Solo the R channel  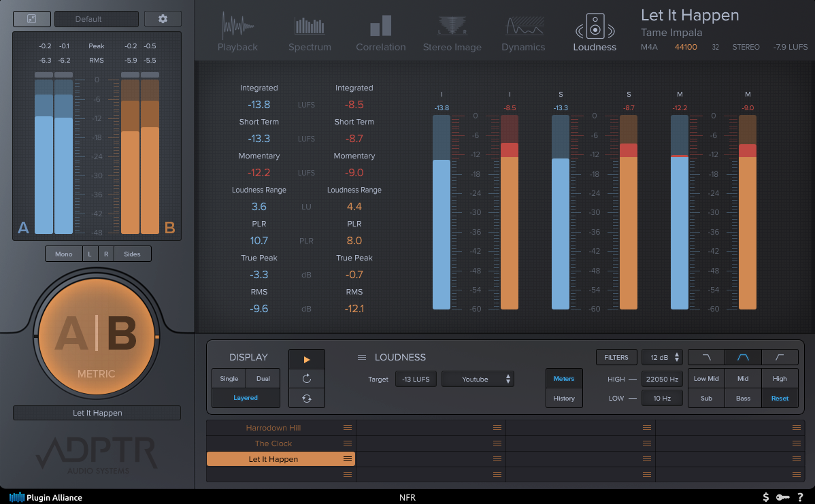(106, 254)
